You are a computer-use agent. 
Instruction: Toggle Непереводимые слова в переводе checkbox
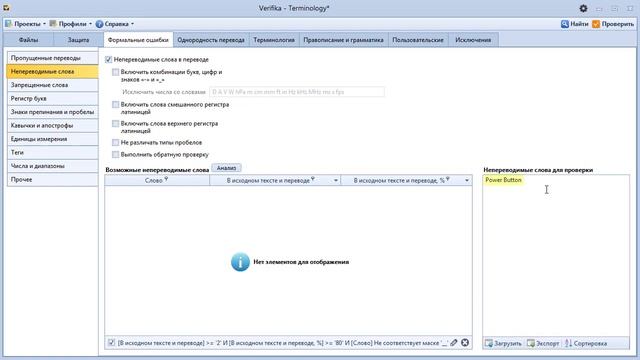pos(109,60)
